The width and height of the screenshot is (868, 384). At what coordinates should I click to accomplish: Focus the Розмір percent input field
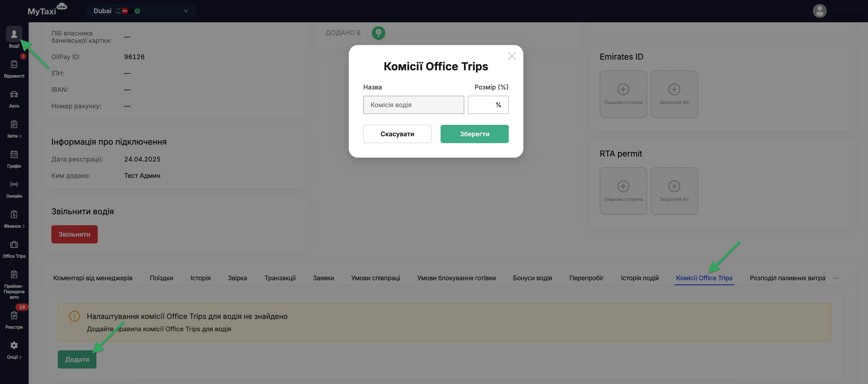coord(488,105)
